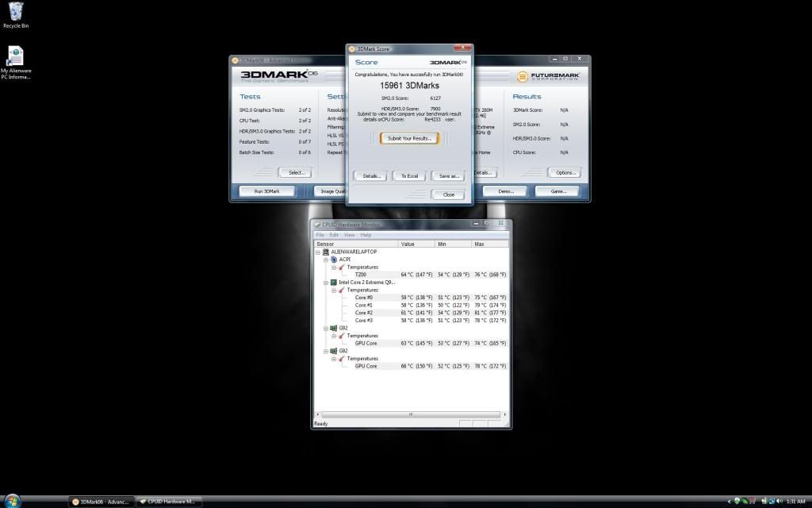Collapse the Intel Core 2 Extreme node
Screen dimensions: 812x508
tap(326, 283)
